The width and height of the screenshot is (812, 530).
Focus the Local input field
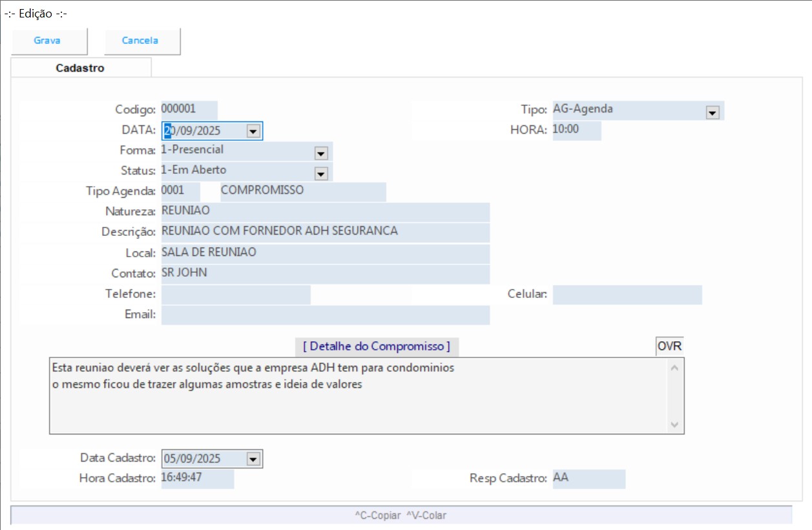324,253
